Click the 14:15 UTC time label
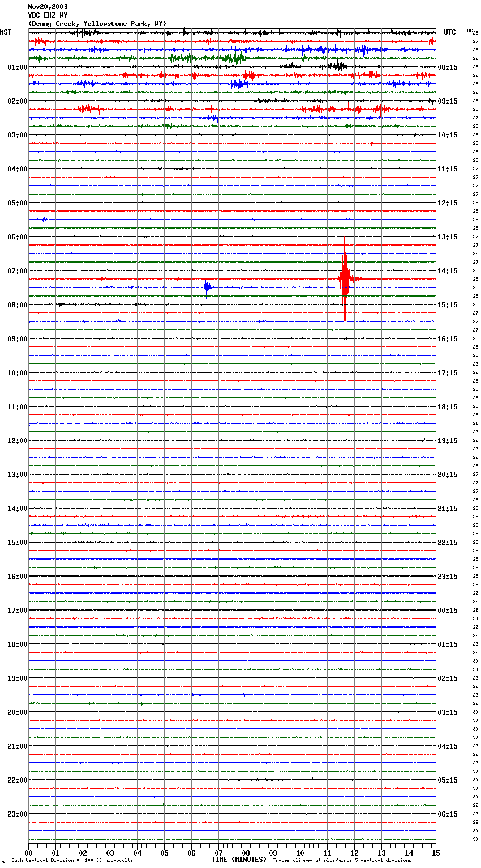Viewport: 481px width, 868px height. click(x=448, y=271)
